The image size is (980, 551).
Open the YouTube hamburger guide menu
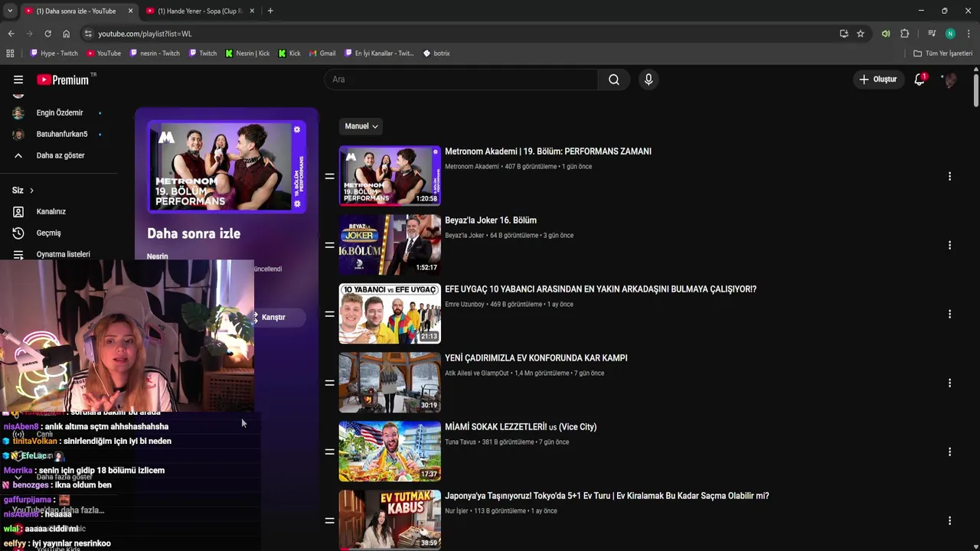(18, 80)
